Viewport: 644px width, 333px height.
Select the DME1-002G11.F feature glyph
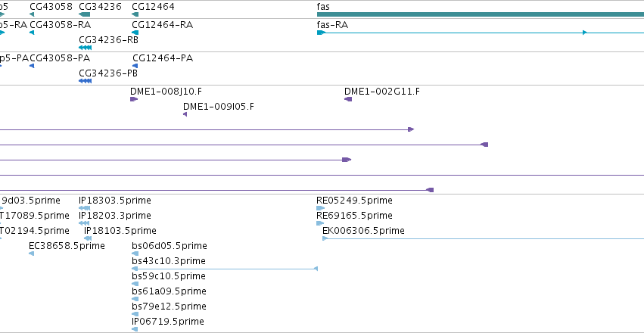click(348, 99)
